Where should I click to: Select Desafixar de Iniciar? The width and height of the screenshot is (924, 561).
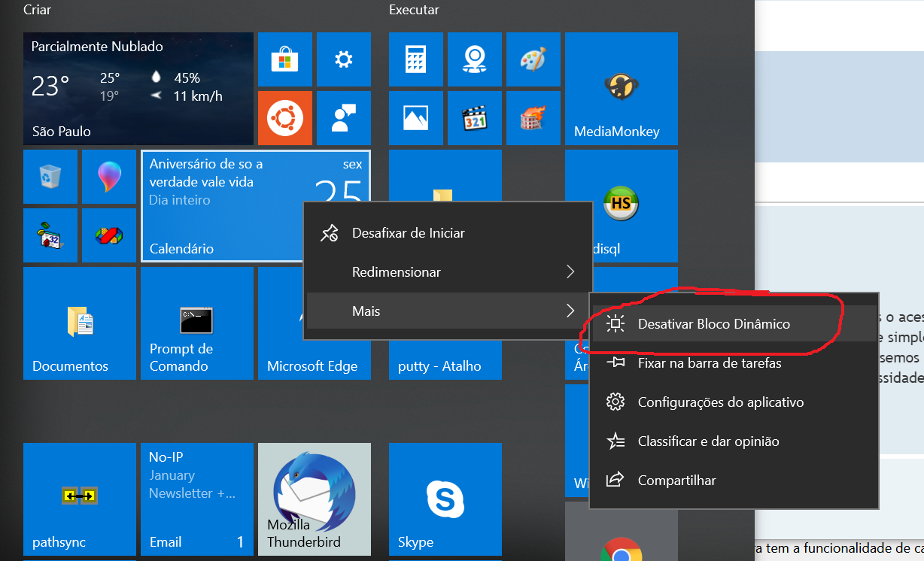click(x=408, y=233)
